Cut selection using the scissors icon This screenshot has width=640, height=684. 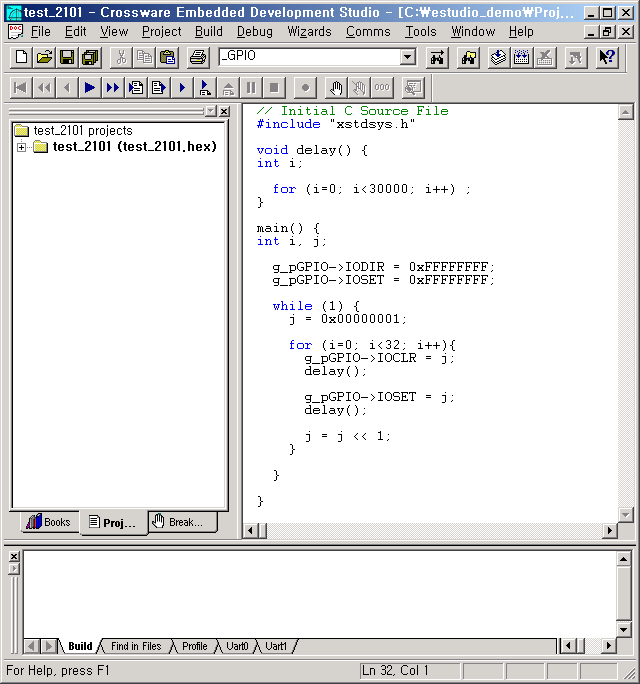pos(121,57)
